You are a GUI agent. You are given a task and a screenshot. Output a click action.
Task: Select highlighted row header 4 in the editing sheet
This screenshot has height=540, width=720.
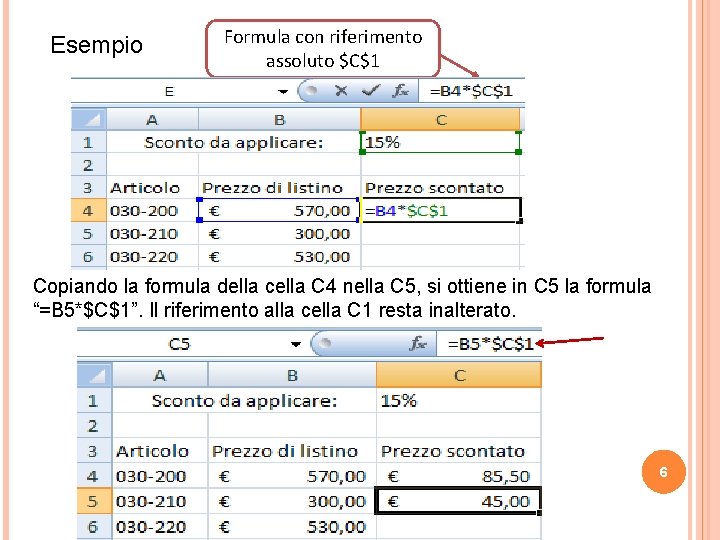[x=89, y=211]
